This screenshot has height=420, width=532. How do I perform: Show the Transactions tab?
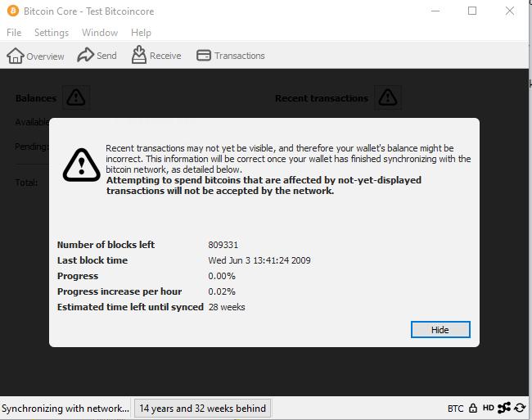click(x=230, y=56)
